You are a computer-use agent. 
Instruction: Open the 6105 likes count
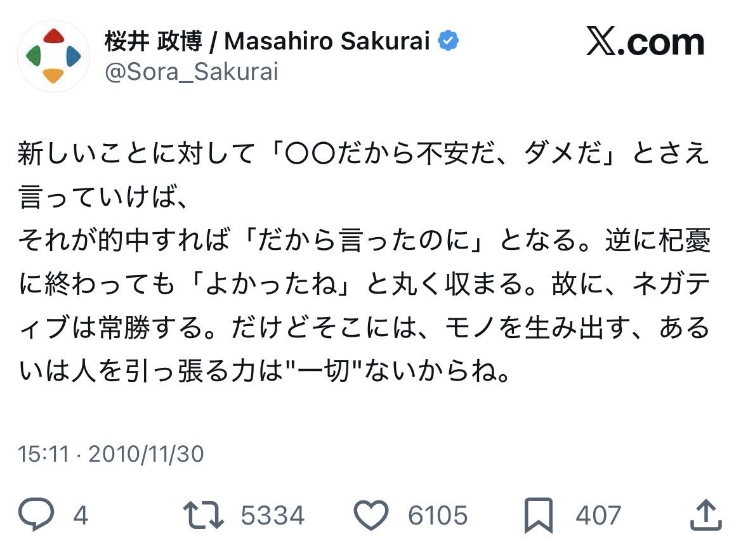pyautogui.click(x=438, y=516)
